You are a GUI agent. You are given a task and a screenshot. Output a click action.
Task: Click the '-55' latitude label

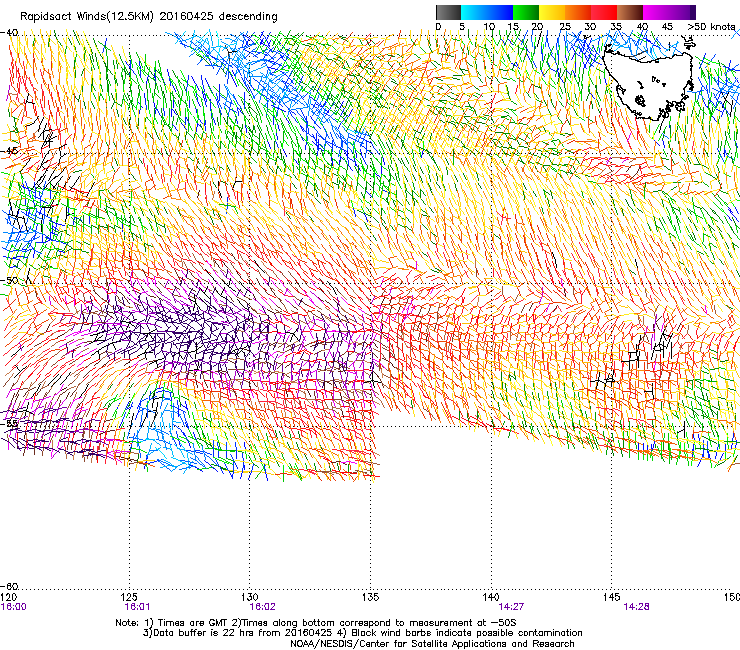(9, 423)
